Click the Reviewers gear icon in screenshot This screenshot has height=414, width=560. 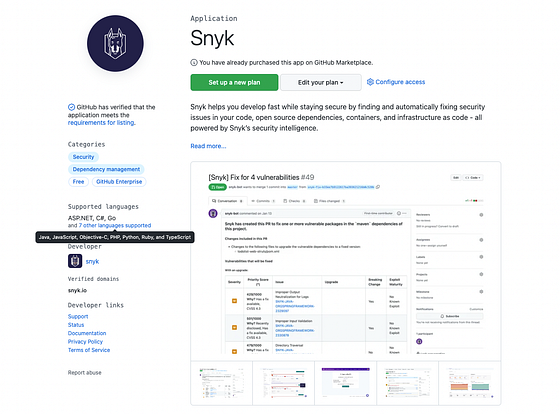[x=481, y=215]
